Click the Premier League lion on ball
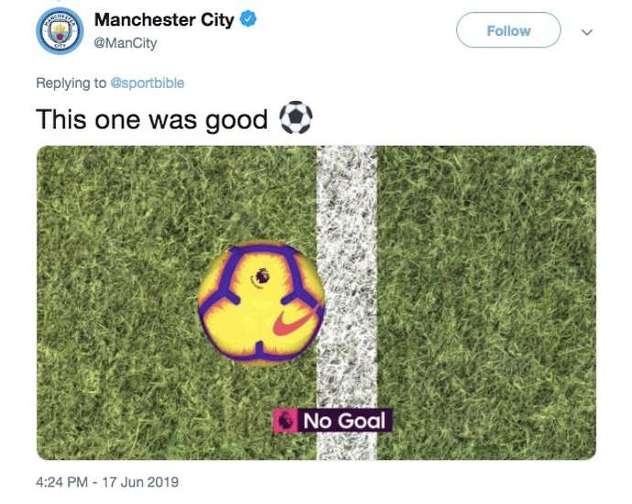The height and width of the screenshot is (504, 632). tap(261, 277)
